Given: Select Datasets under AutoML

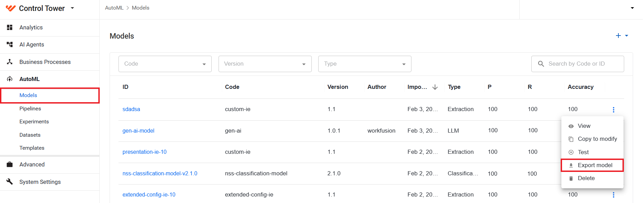Looking at the screenshot, I should click(x=30, y=135).
